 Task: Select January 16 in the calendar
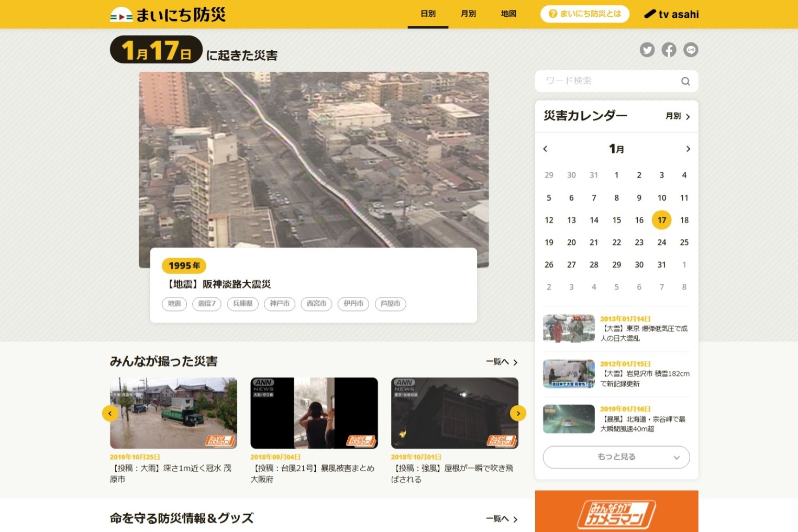tap(639, 220)
